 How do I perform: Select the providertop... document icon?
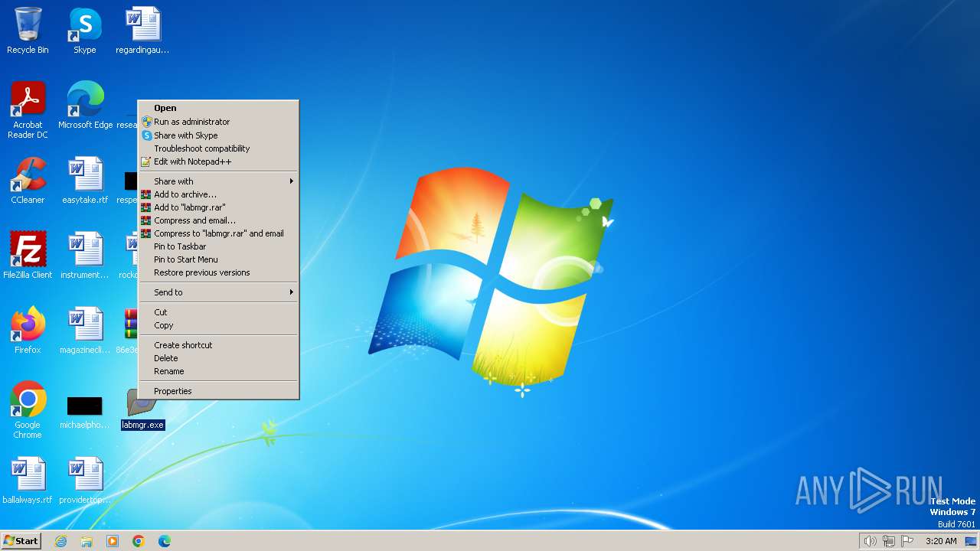click(x=85, y=481)
